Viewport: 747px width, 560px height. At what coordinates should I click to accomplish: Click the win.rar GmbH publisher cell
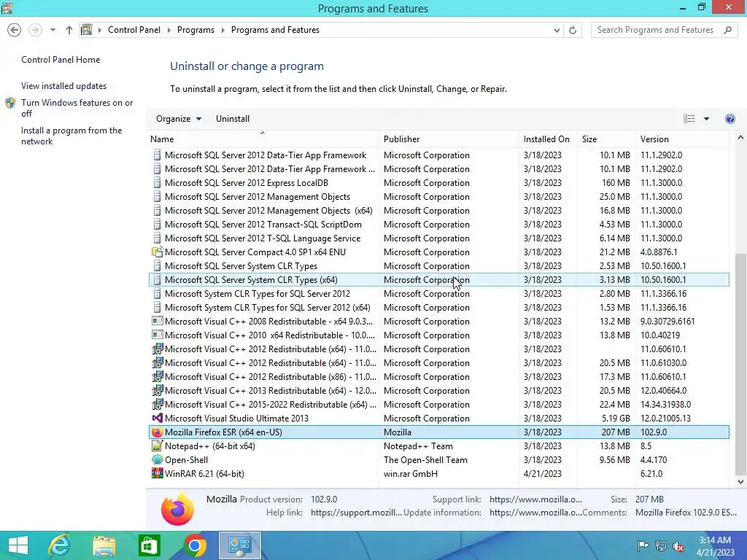point(410,474)
